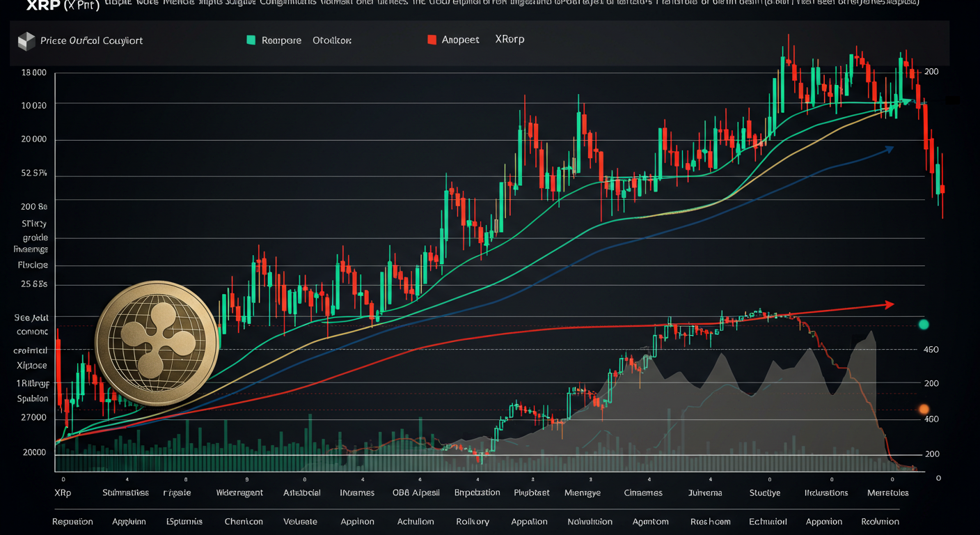Screen dimensions: 980x535
Task: Click the green dot at the right edge
Action: click(x=924, y=324)
